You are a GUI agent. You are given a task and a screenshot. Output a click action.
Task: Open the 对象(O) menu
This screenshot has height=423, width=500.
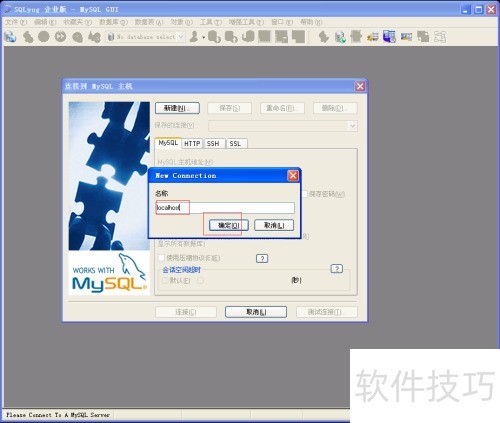tap(182, 22)
